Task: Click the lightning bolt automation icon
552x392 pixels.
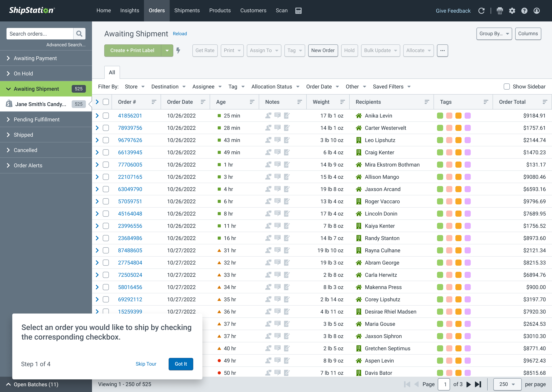Action: point(178,51)
